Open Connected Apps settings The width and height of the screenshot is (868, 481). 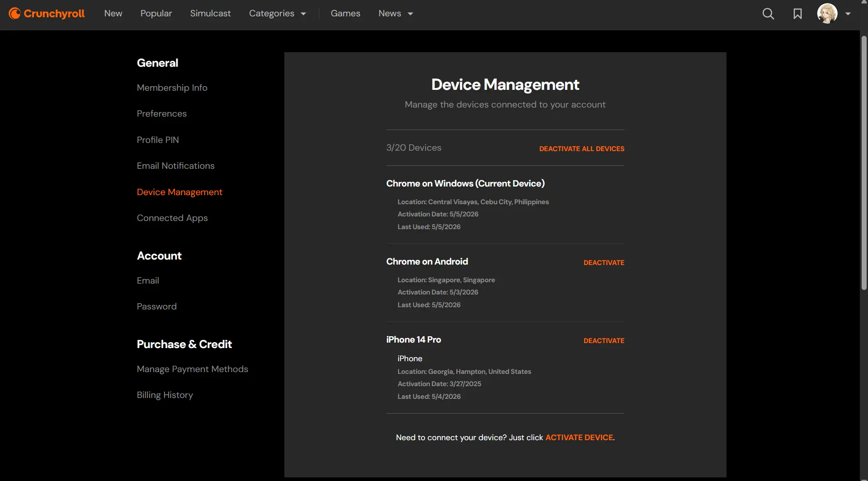[x=172, y=218]
